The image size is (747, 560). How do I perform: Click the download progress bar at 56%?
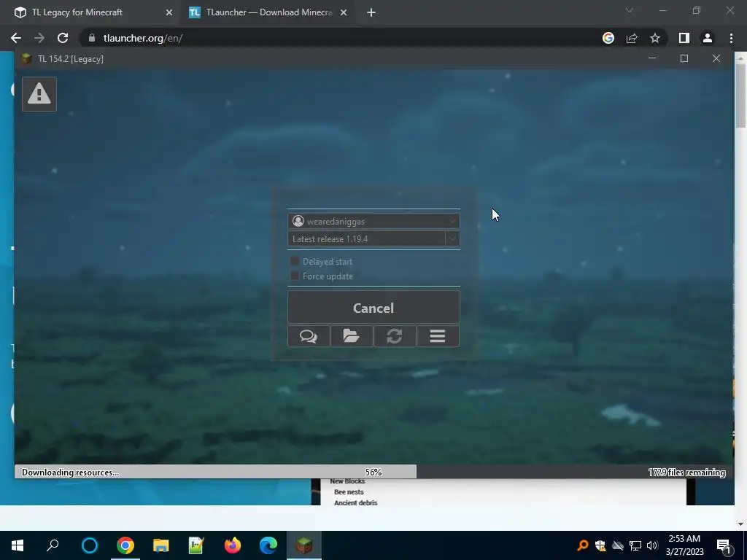pyautogui.click(x=373, y=472)
